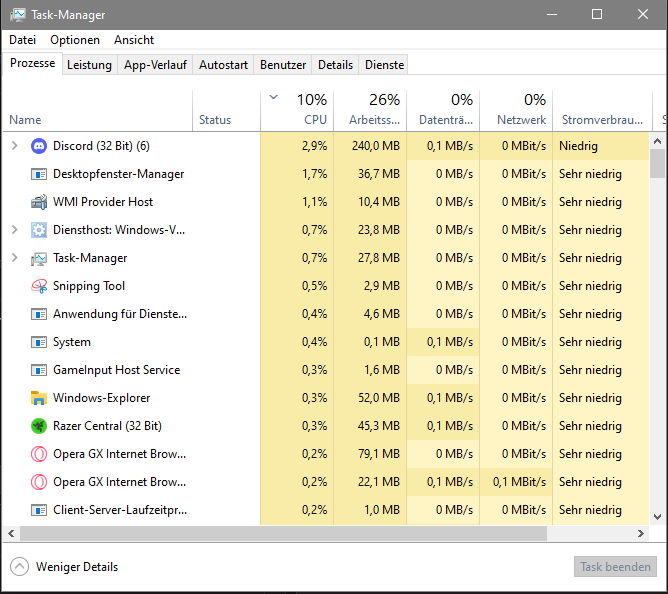
Task: Click the Windows-Explorer folder icon
Action: pyautogui.click(x=39, y=398)
